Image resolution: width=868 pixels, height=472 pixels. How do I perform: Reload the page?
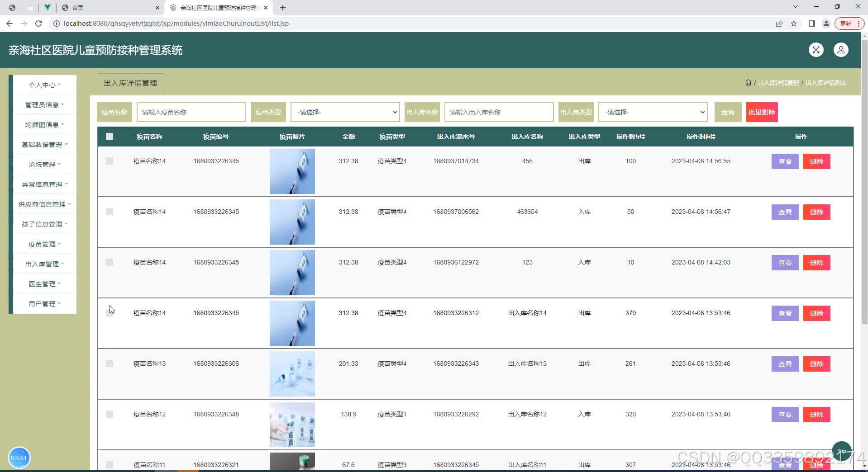point(38,24)
